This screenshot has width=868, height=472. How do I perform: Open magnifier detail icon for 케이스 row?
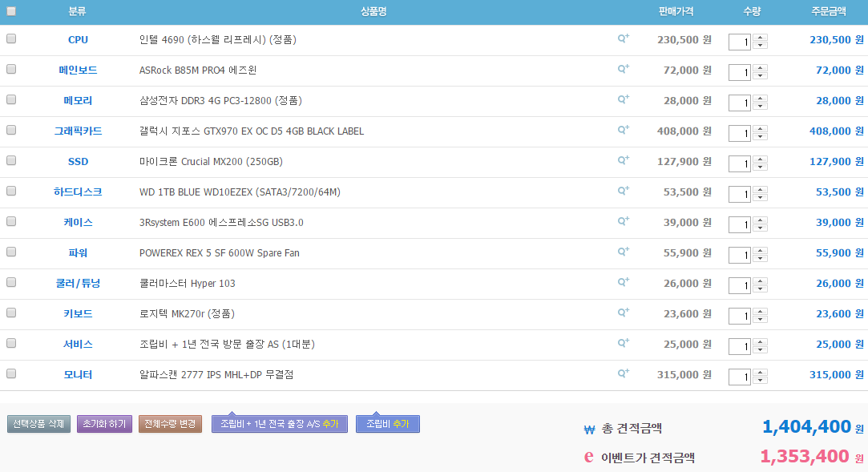pos(624,221)
